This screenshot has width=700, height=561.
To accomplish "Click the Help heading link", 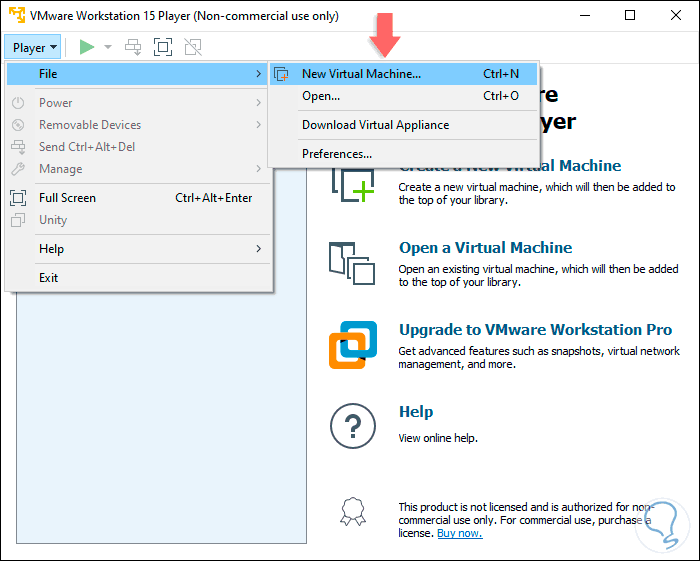I will (x=416, y=411).
